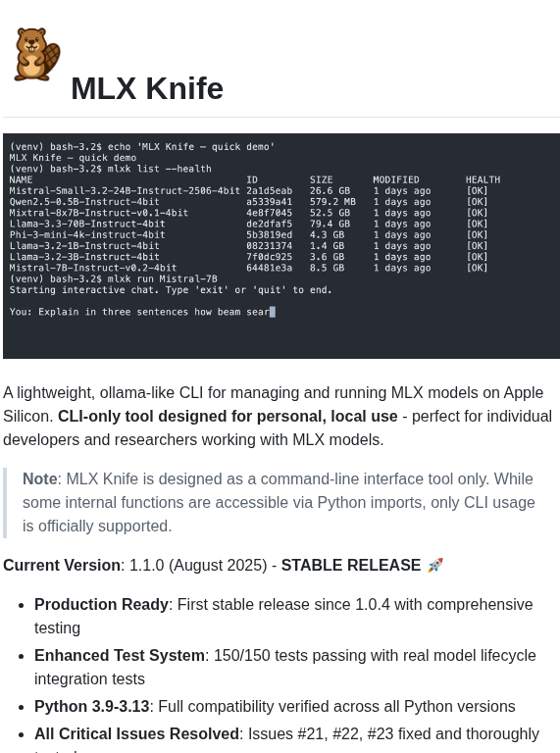Image resolution: width=560 pixels, height=753 pixels.
Task: Click the 'Enhanced Test System' bullet item
Action: (284, 667)
